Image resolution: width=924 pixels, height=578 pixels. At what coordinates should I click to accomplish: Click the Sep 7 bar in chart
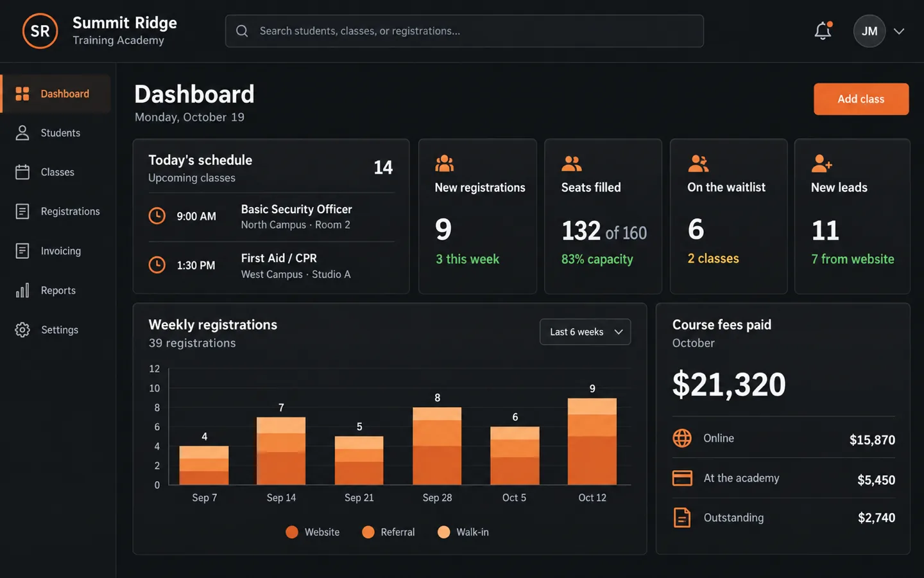click(204, 466)
